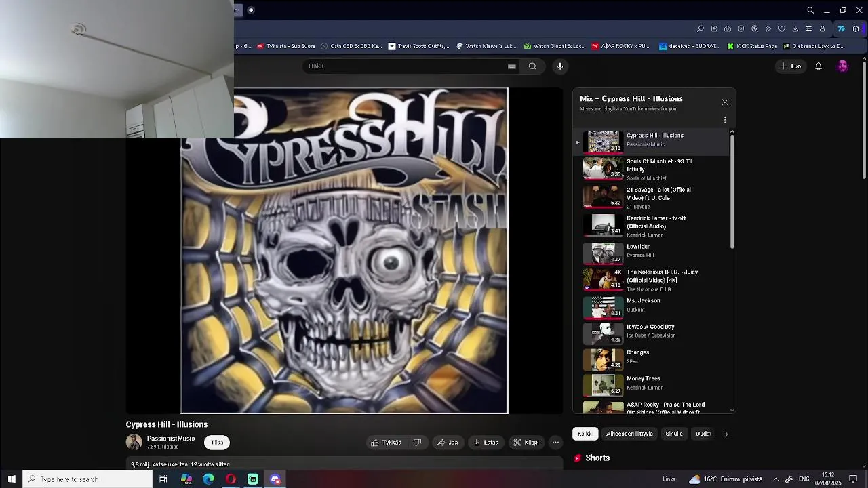
Task: Open A$AP ROCKY x PU bookmark
Action: pyautogui.click(x=620, y=46)
